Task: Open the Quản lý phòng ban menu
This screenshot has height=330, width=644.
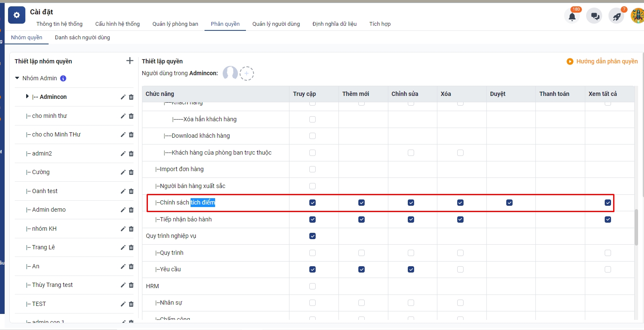Action: click(x=175, y=24)
